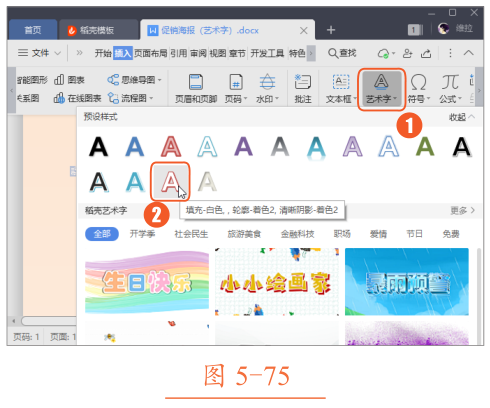This screenshot has width=490, height=408.
Task: Expand the 艺术字 dropdown arrow
Action: (x=395, y=99)
